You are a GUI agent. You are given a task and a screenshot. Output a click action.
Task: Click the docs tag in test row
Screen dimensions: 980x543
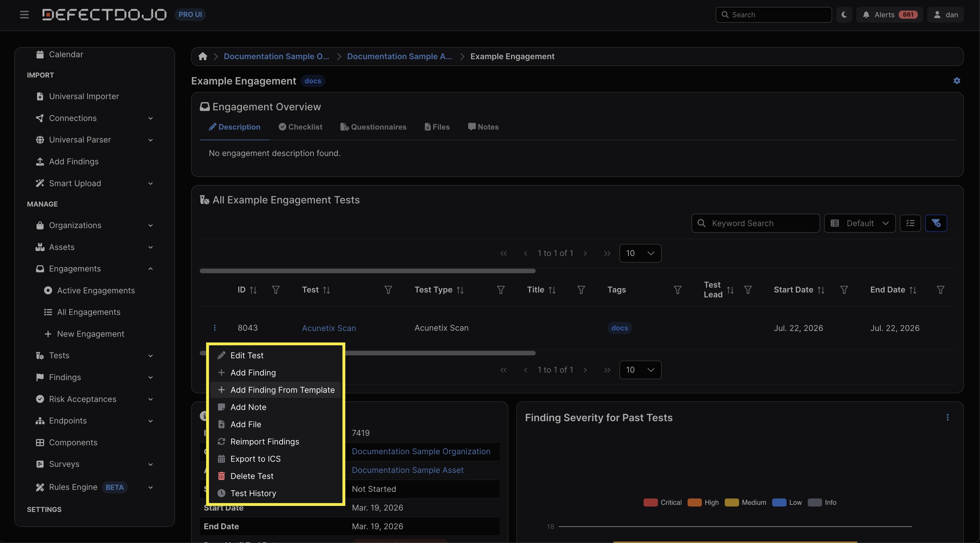coord(619,328)
